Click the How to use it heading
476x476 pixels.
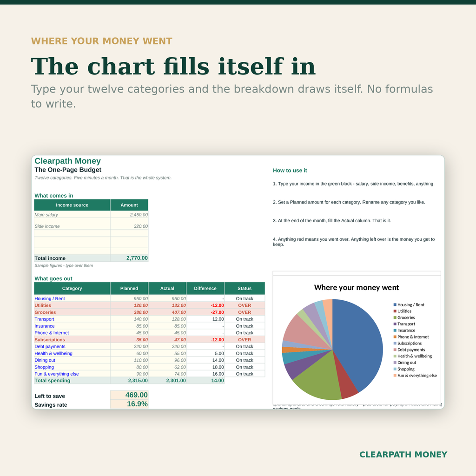click(x=290, y=171)
